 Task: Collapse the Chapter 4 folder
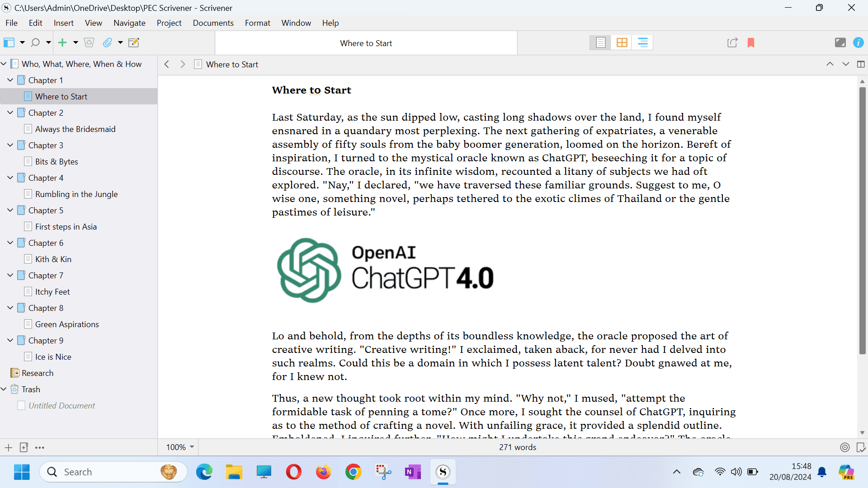pos(10,178)
